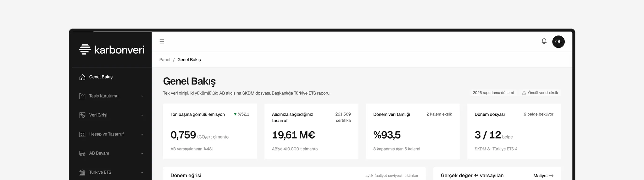Click the Öncül verisi eksik badge
Screen dimensions: 644x180
coord(540,93)
